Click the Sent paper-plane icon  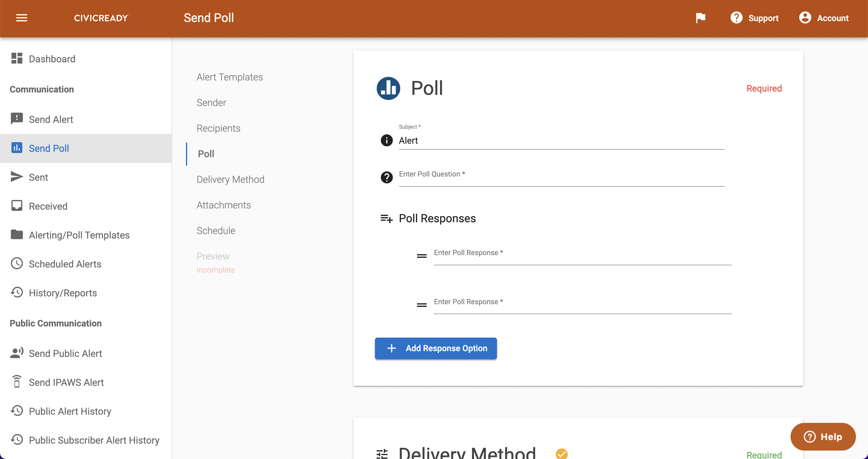(16, 176)
